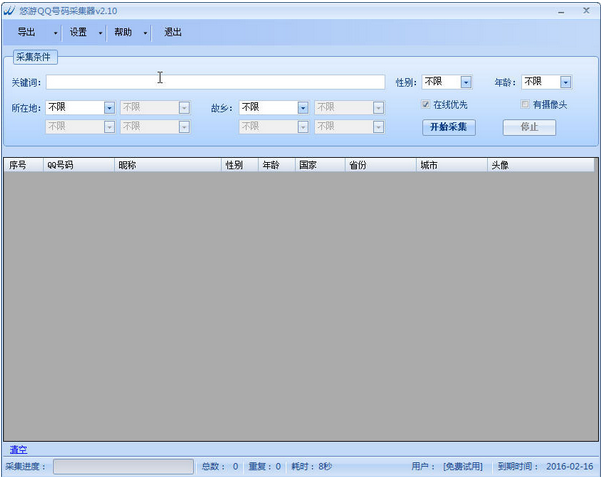Expand the arrow next to 设置

pyautogui.click(x=100, y=33)
